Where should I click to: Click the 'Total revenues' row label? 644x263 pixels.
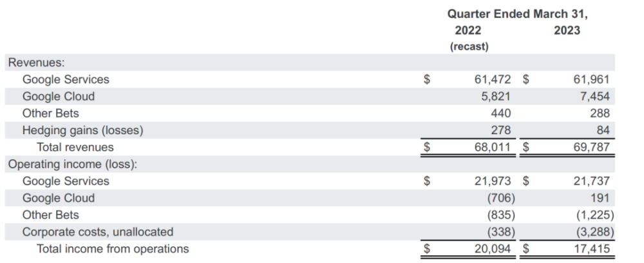pyautogui.click(x=75, y=147)
